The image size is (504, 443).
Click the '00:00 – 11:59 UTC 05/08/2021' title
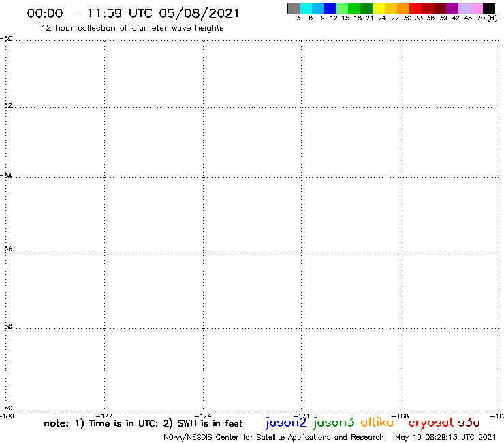click(133, 14)
